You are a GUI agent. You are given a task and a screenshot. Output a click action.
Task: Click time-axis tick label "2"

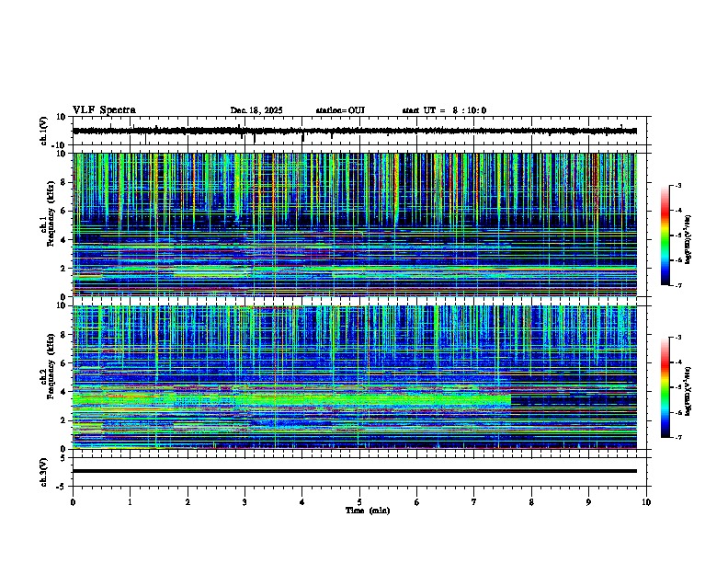click(x=188, y=502)
